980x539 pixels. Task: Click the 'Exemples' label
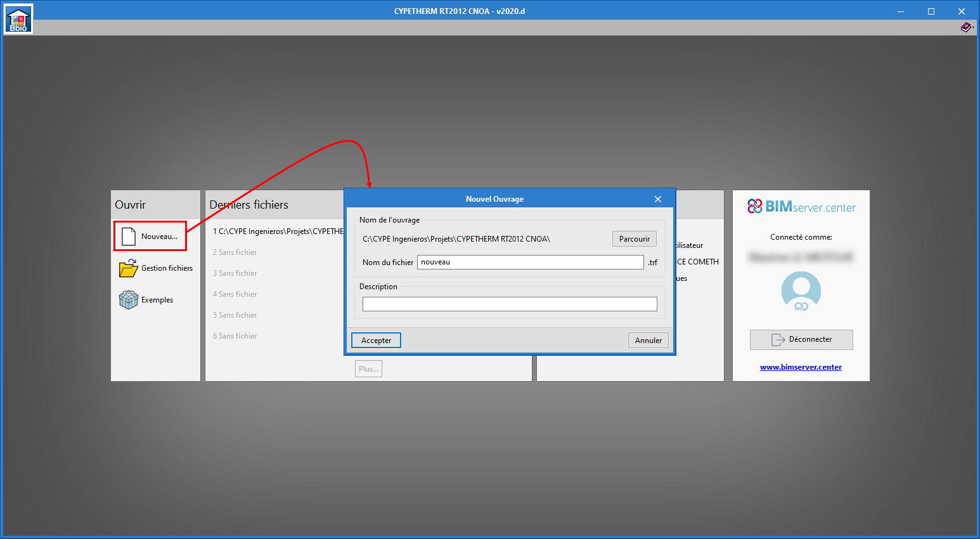(x=157, y=300)
